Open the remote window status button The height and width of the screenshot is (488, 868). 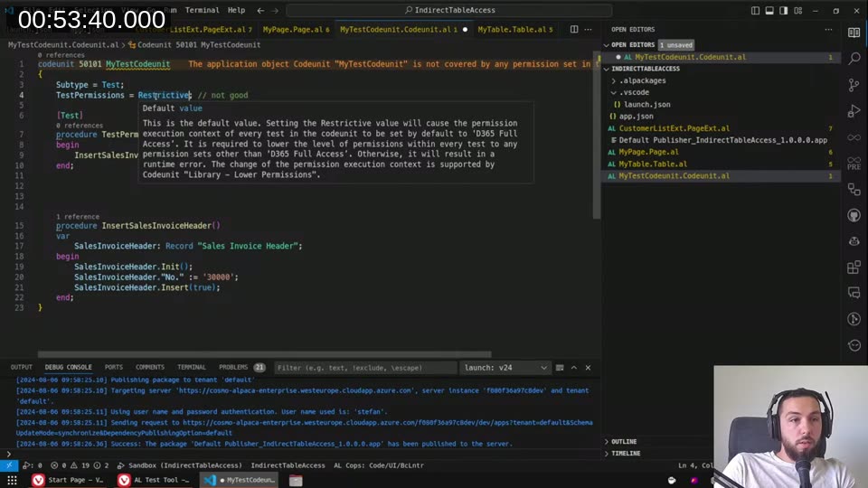[9, 465]
